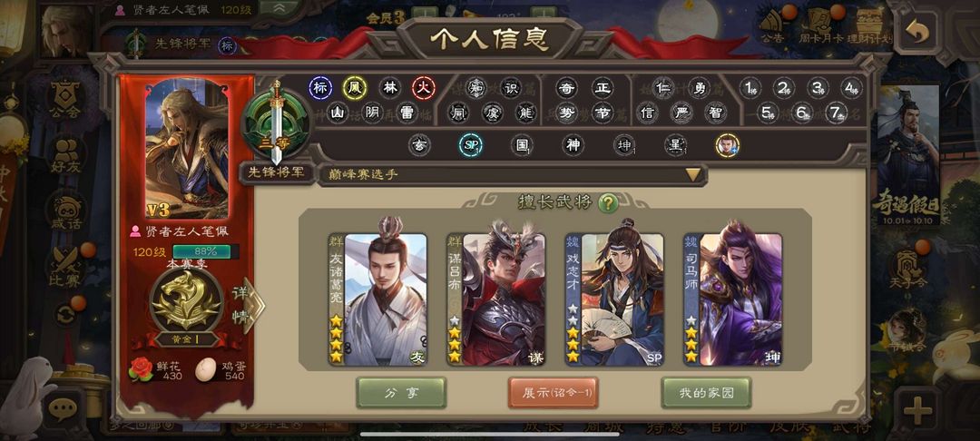Click the 公会 guild icon in left sidebar
This screenshot has height=441, width=980.
point(65,100)
